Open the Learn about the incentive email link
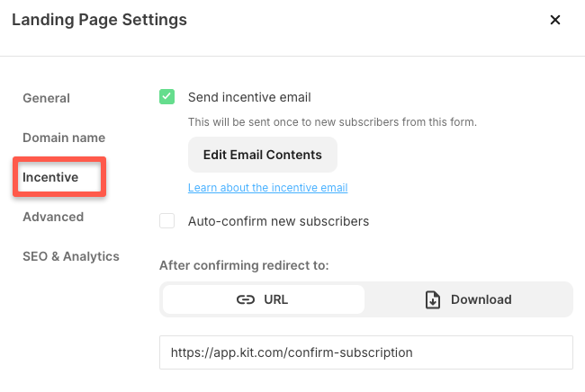Viewport: 585px width, 392px height. coord(267,188)
